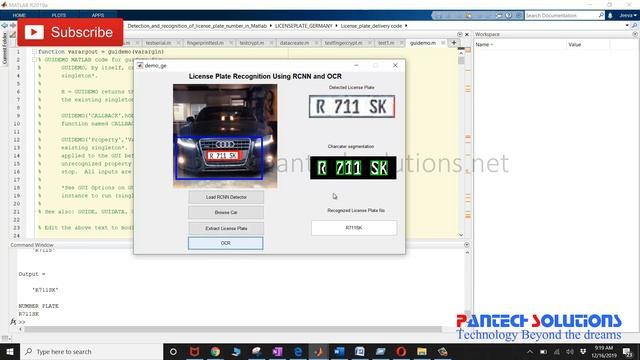
Task: Click the MATLAB icon on the taskbar
Action: tap(319, 351)
